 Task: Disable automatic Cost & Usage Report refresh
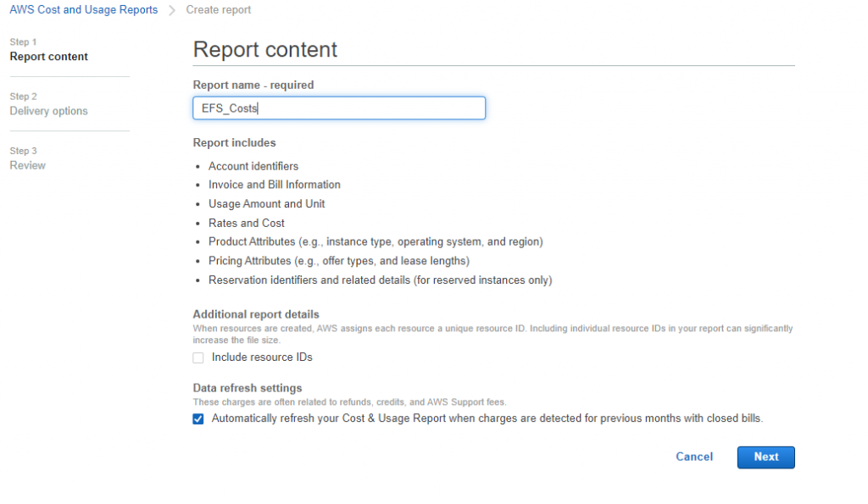pos(198,418)
